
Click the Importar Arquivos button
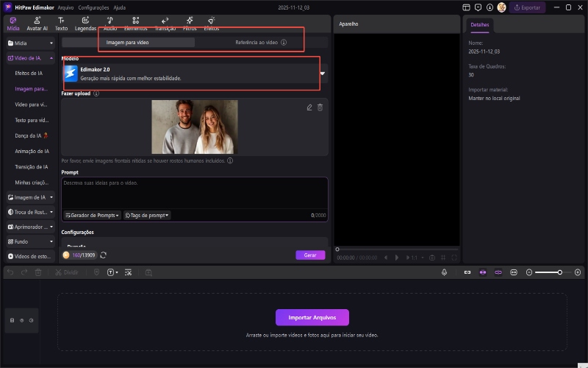tap(312, 317)
